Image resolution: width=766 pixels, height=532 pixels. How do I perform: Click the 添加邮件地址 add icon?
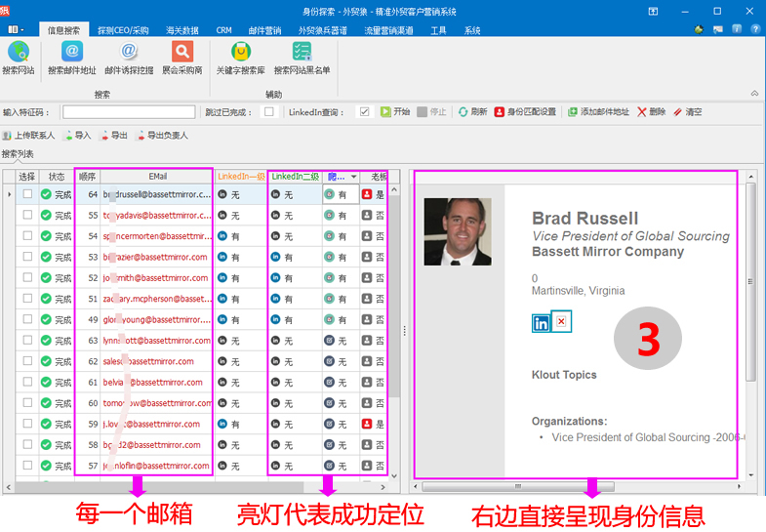572,112
